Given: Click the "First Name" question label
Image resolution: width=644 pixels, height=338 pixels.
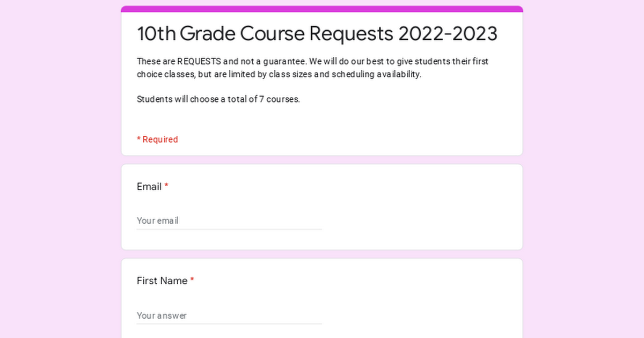Looking at the screenshot, I should [x=162, y=281].
